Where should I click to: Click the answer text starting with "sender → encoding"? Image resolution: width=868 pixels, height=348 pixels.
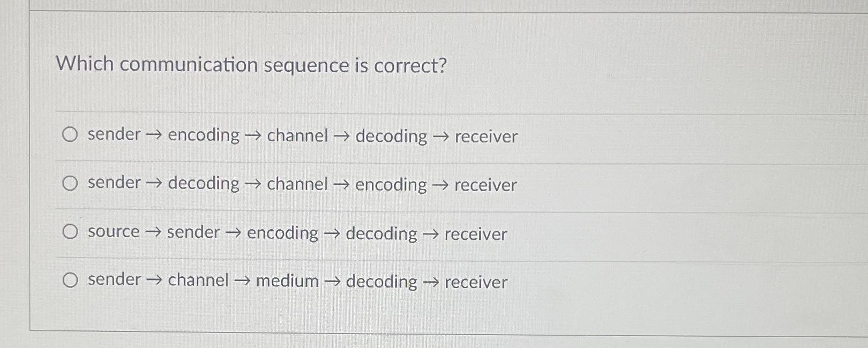coord(300,136)
